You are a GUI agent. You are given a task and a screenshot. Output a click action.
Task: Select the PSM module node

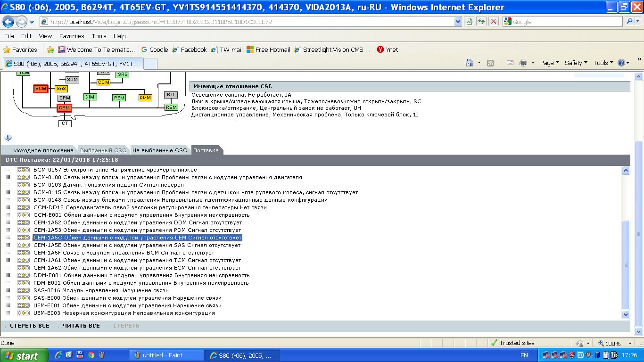[x=119, y=98]
